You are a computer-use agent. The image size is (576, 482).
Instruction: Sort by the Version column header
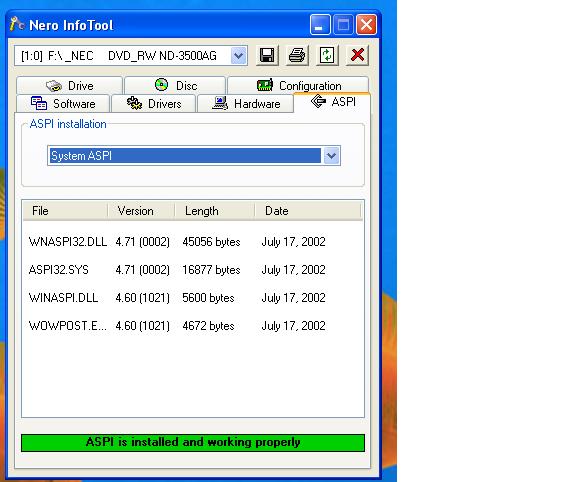click(141, 211)
